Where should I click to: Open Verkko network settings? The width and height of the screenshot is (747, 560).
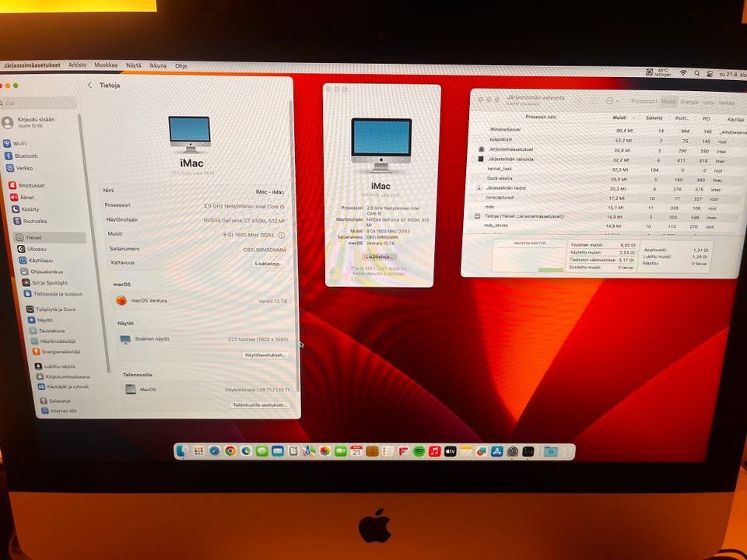click(19, 168)
